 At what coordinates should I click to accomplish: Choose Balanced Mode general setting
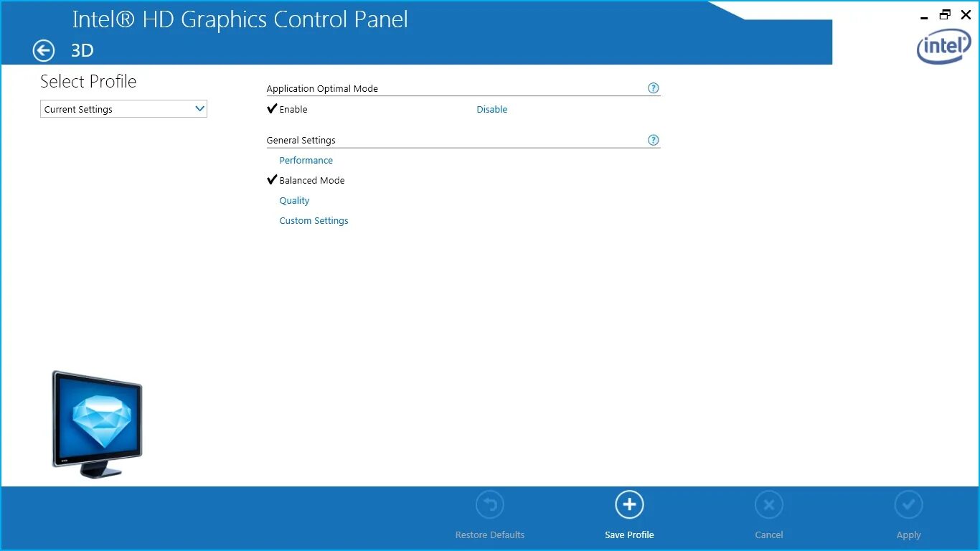click(x=312, y=181)
